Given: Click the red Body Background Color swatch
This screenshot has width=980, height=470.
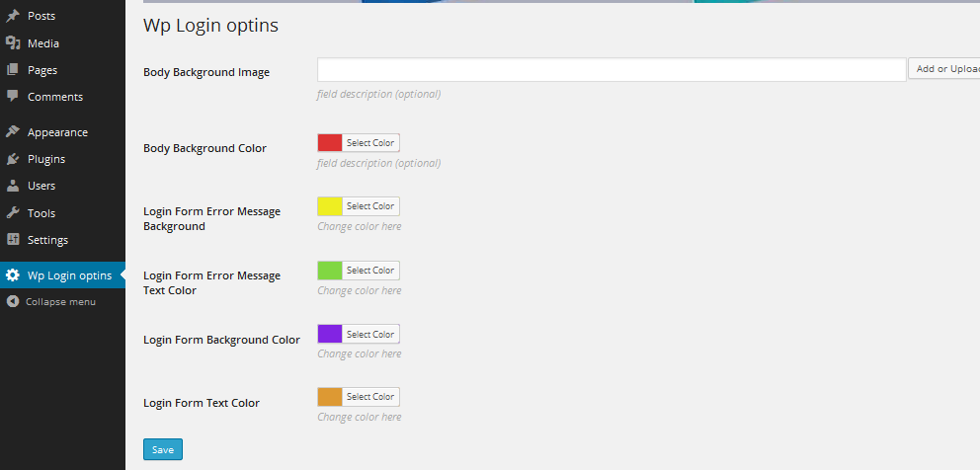Looking at the screenshot, I should [330, 143].
